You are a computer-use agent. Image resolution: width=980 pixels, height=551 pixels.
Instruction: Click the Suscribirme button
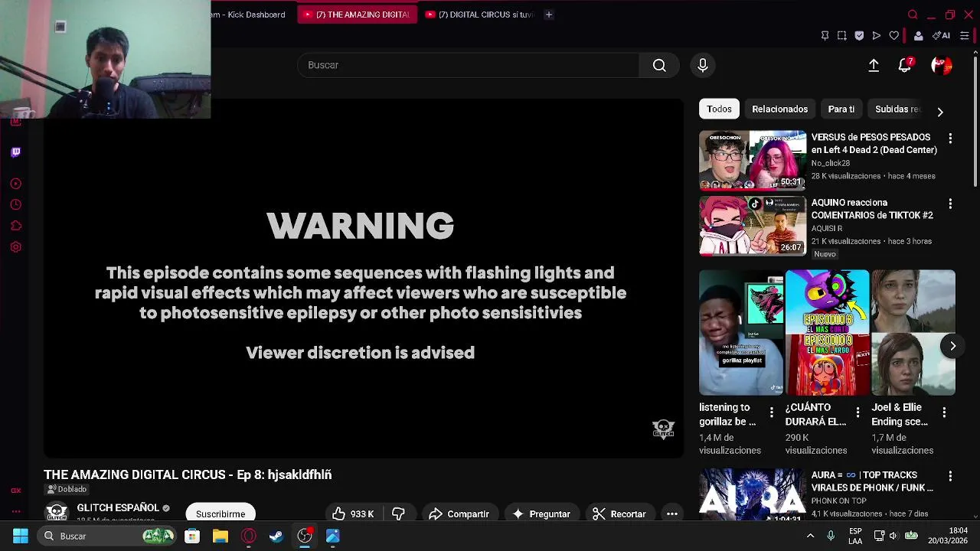[220, 514]
